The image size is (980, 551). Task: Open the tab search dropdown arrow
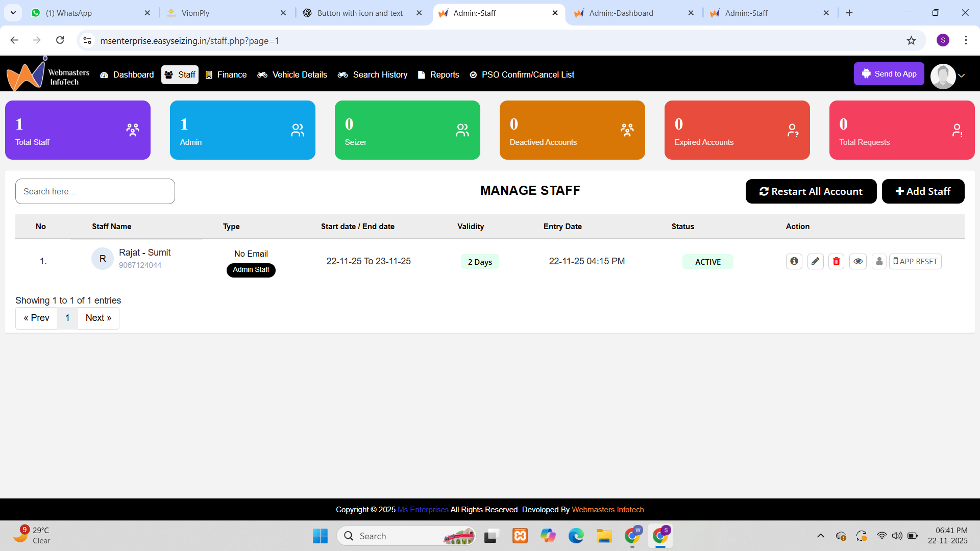tap(13, 13)
